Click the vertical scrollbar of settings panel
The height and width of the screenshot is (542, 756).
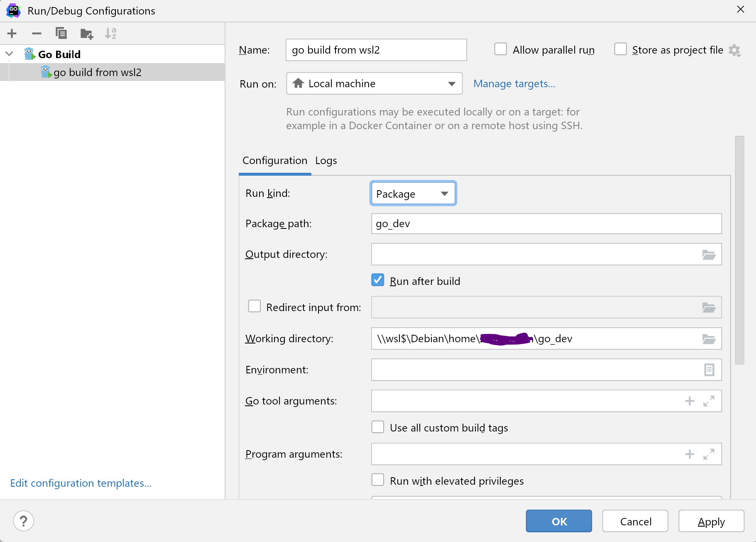coord(739,250)
